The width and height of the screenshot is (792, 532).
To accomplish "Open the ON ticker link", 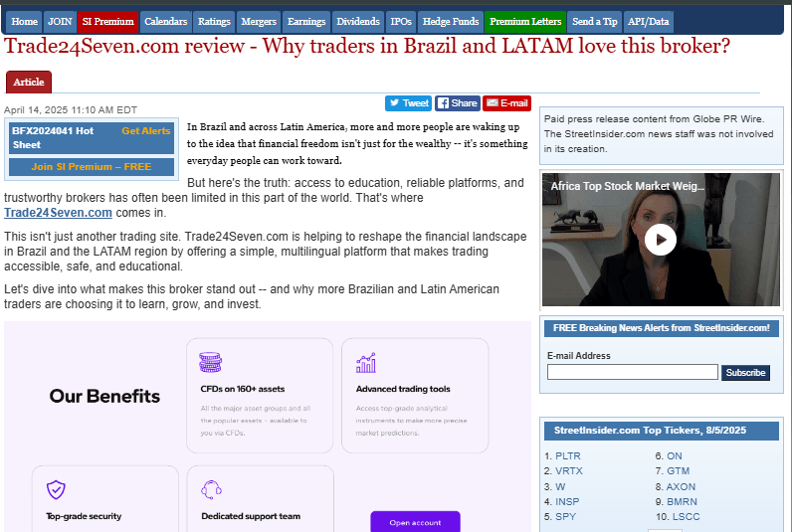I will click(x=675, y=455).
